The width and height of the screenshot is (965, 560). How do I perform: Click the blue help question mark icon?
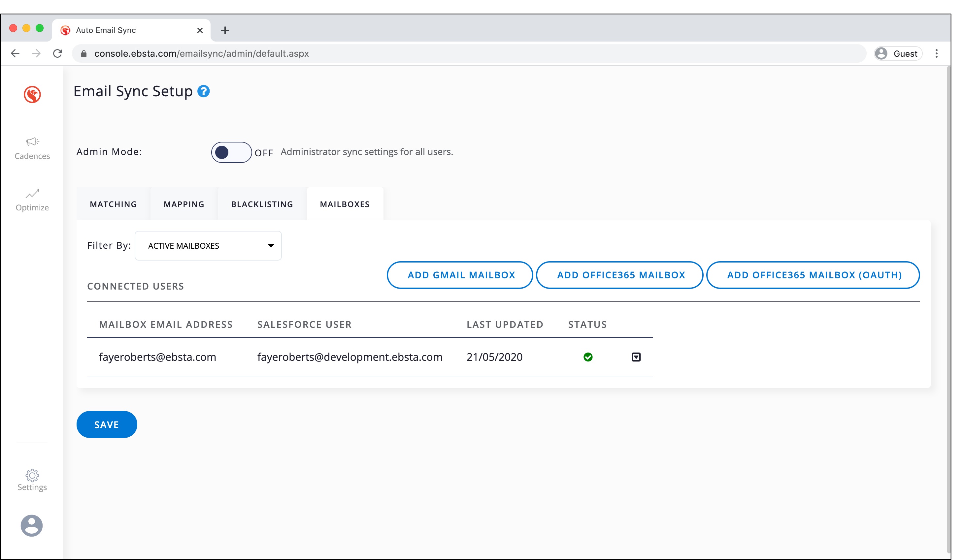203,91
